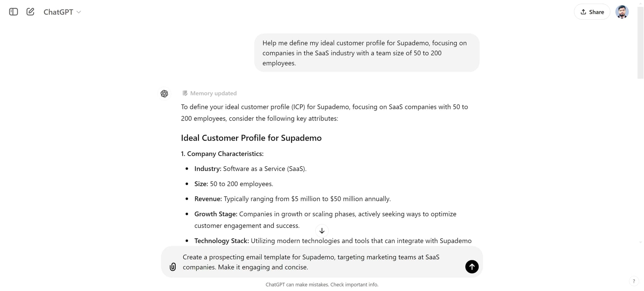Open the ChatGPT model selector dropdown

click(62, 12)
